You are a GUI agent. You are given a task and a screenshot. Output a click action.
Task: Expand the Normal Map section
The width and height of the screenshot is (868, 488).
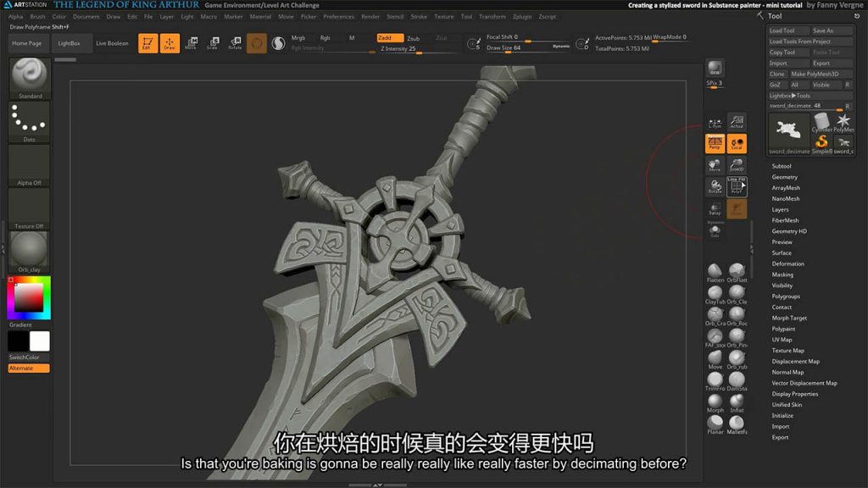click(787, 373)
